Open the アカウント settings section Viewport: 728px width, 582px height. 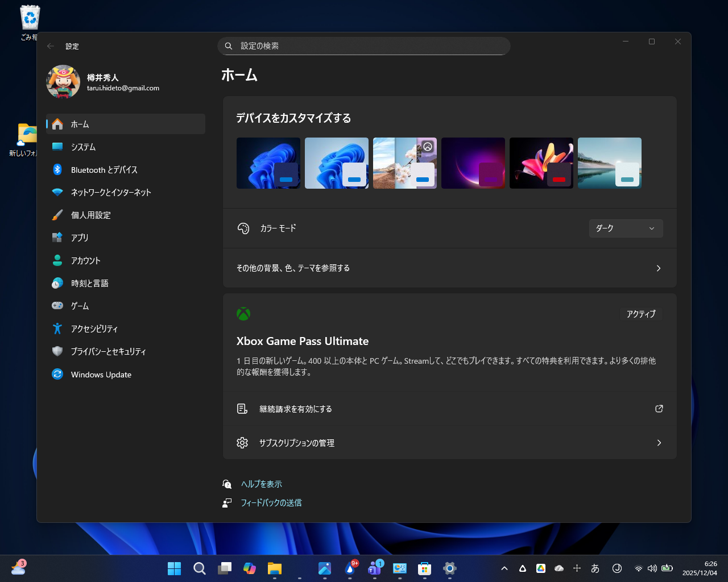click(x=85, y=260)
